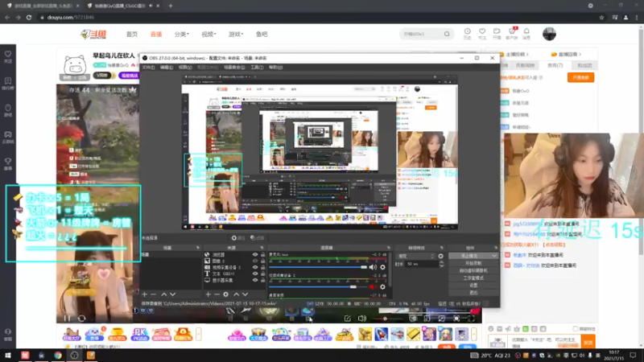The image size is (644, 362).
Task: Click the Douyu logo
Action: click(x=93, y=34)
